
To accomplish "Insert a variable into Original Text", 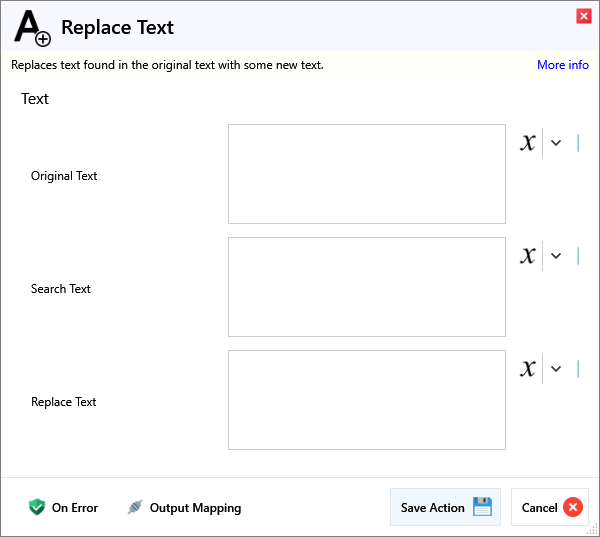I will 528,143.
